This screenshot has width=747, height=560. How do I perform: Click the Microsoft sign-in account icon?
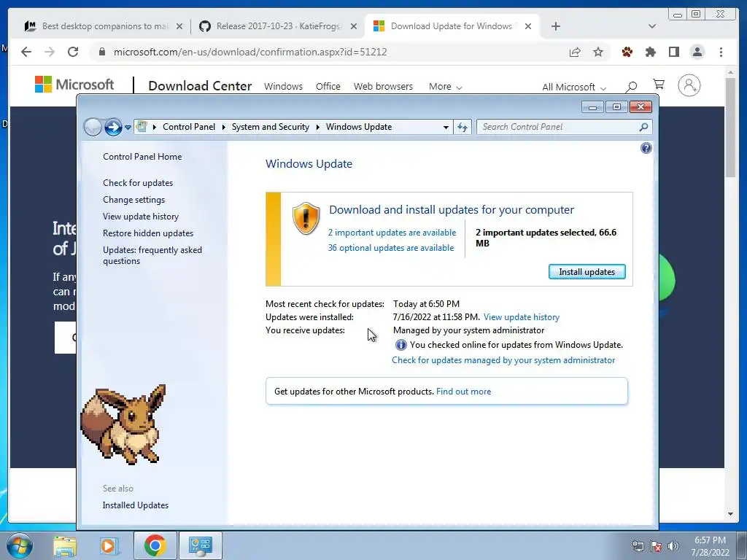(x=689, y=86)
